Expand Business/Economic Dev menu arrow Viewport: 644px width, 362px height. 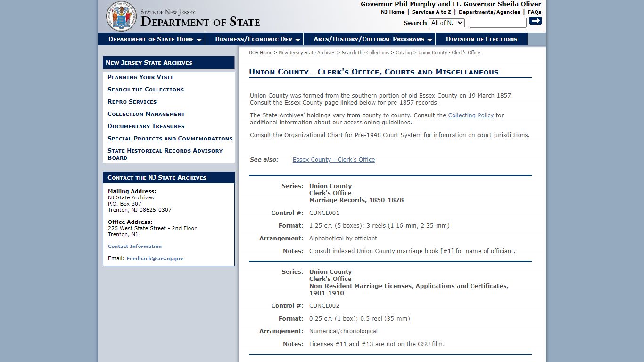click(297, 40)
